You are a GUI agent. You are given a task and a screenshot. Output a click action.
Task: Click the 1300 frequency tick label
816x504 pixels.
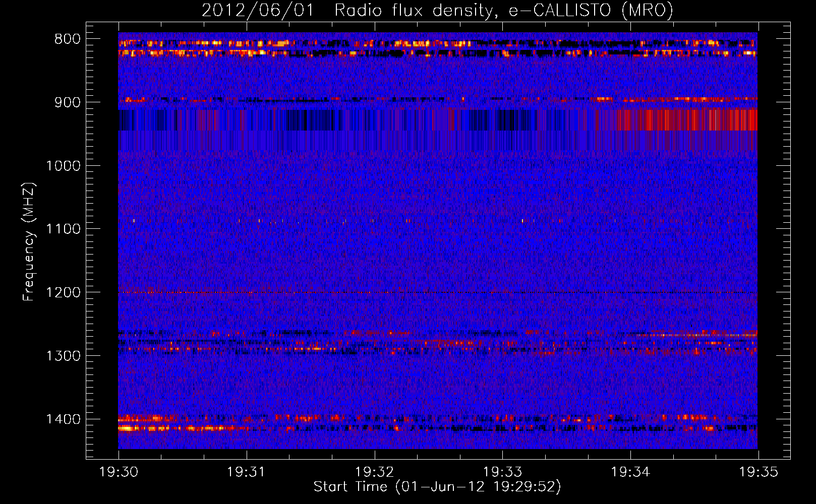pyautogui.click(x=63, y=356)
